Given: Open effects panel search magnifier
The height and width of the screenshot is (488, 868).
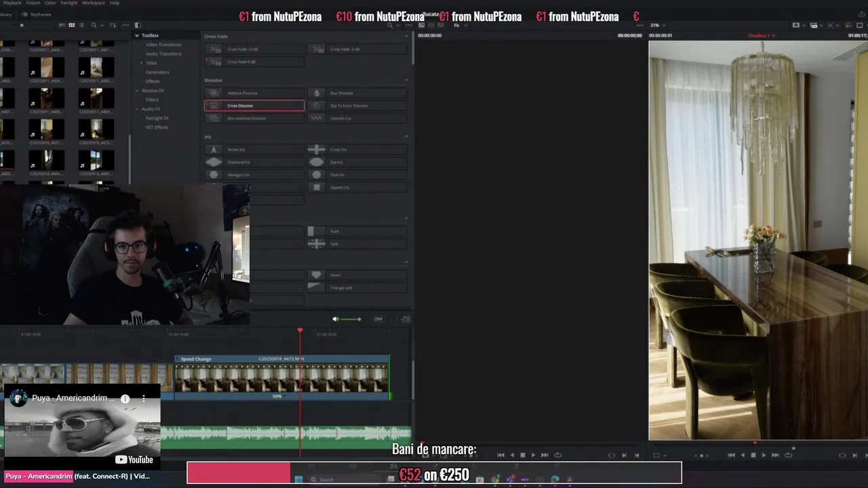Looking at the screenshot, I should 390,25.
